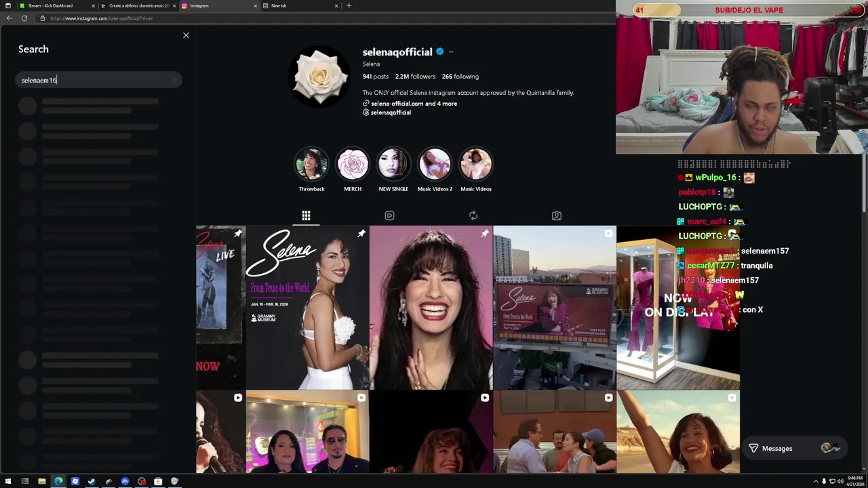Click the network icon in the system tray
This screenshot has height=488, width=868.
832,481
